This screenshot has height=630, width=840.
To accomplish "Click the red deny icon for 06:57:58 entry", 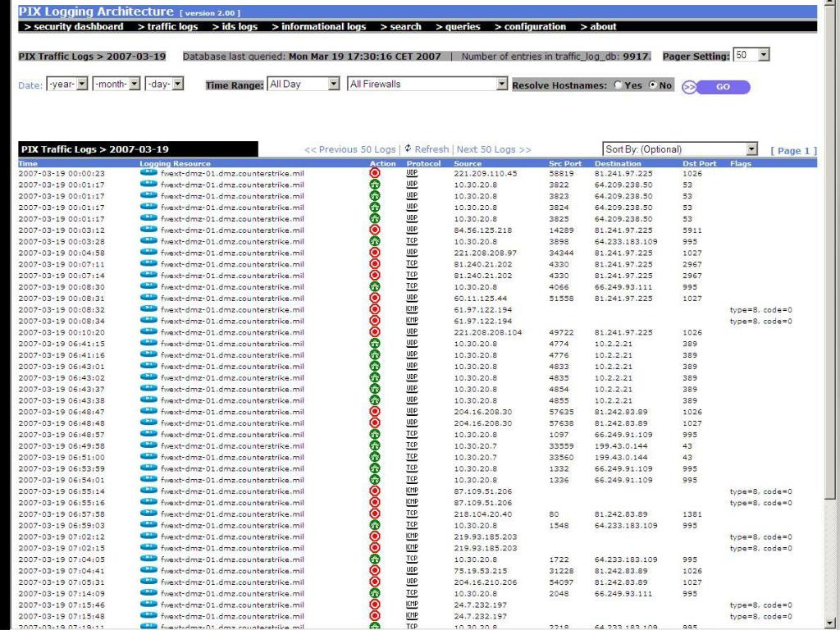I will pyautogui.click(x=375, y=514).
